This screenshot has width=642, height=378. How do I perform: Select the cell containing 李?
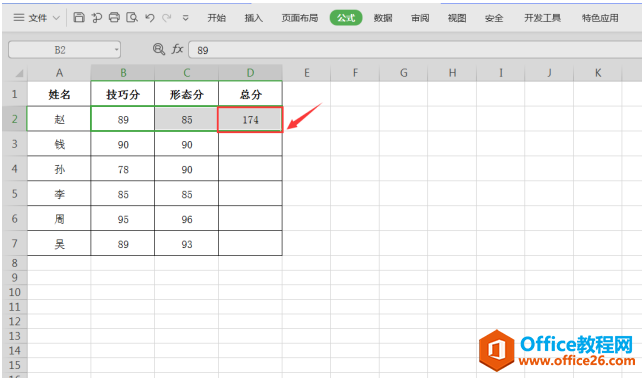point(59,194)
